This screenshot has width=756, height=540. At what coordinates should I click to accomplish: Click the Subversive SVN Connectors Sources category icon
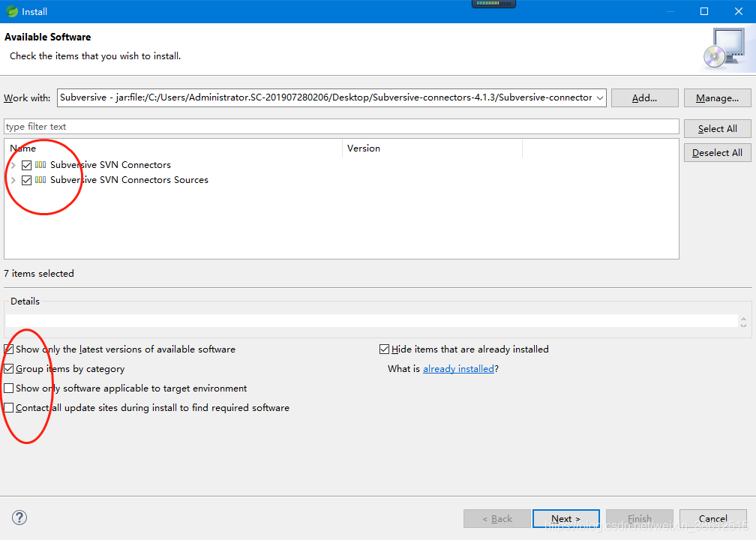(40, 180)
